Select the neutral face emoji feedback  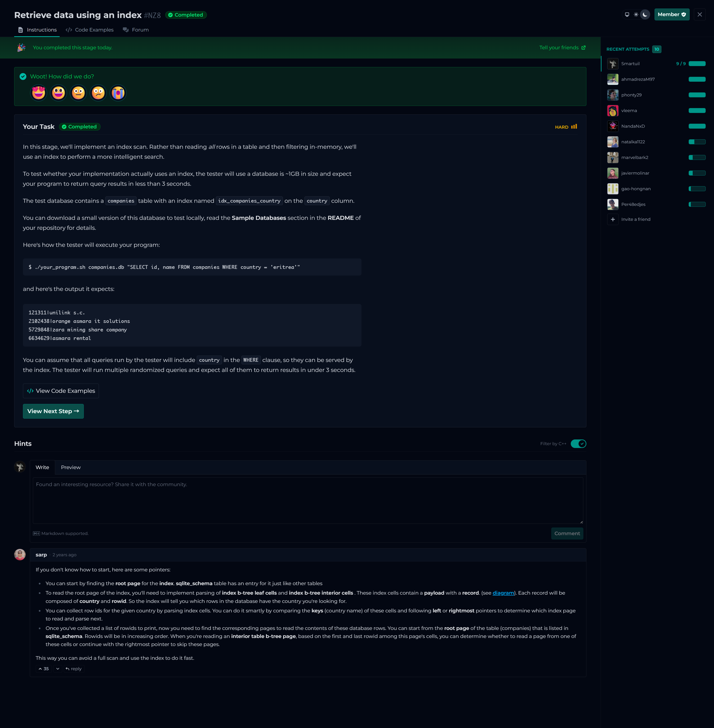78,93
